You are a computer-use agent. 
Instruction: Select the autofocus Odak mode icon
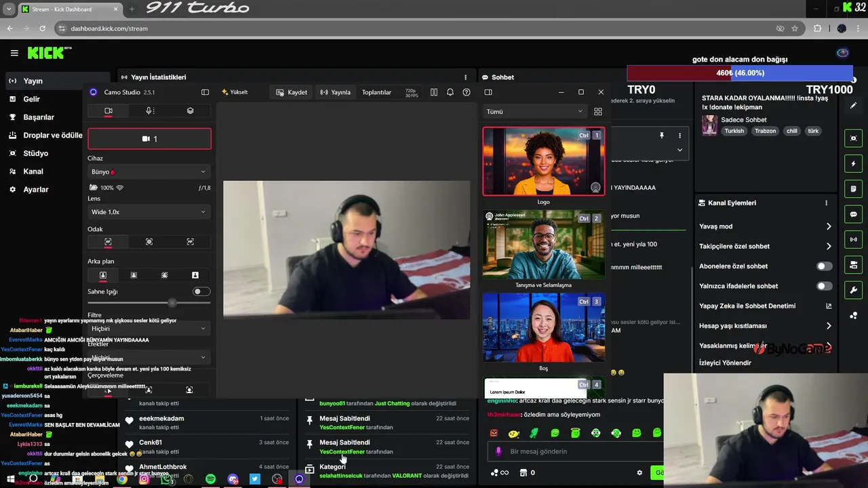(x=108, y=242)
